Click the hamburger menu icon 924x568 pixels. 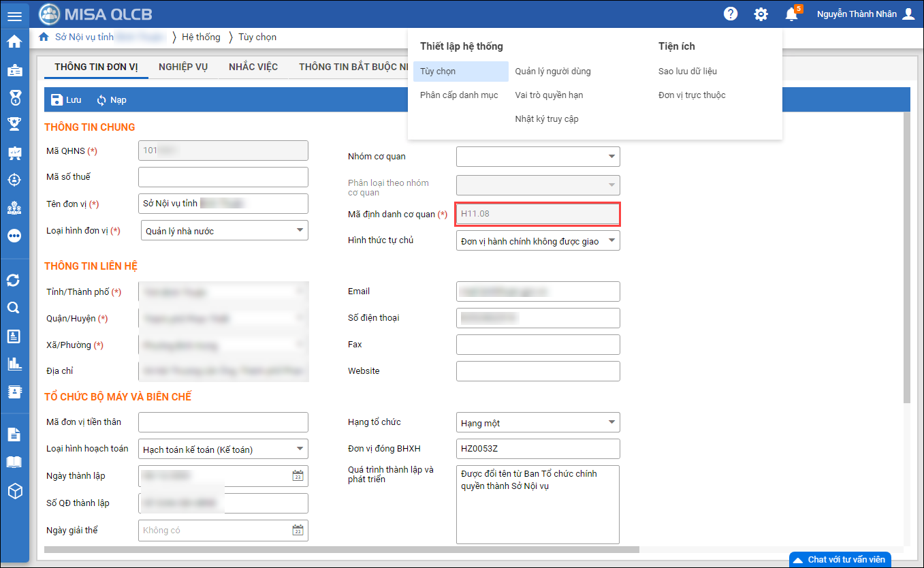click(x=14, y=16)
